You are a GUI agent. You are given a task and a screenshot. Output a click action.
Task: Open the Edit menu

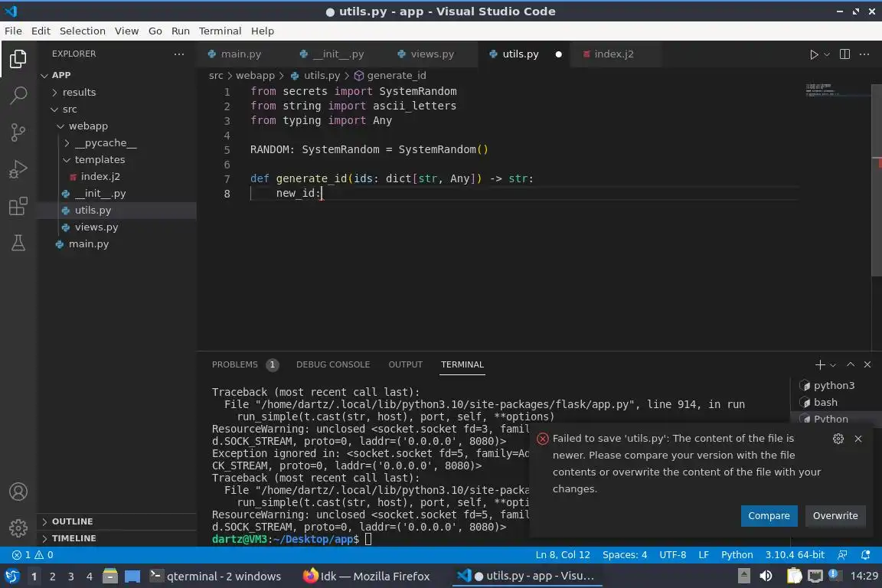tap(41, 31)
